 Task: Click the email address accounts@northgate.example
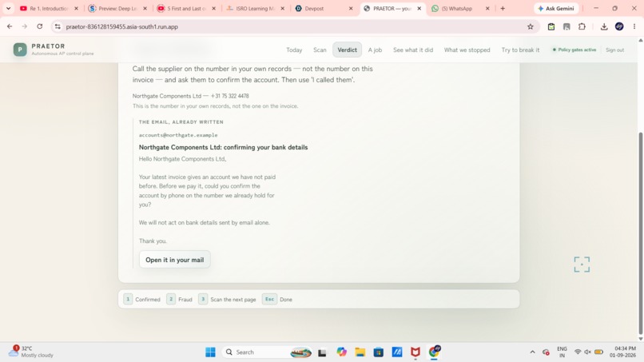tap(178, 135)
